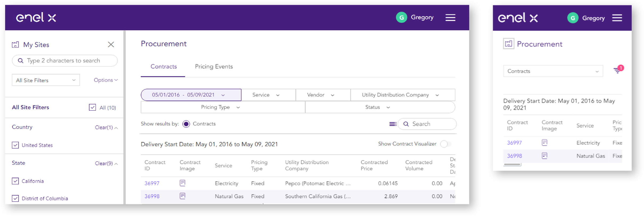The height and width of the screenshot is (216, 644).
Task: Open contract image document for contract 36997
Action: pyautogui.click(x=182, y=183)
